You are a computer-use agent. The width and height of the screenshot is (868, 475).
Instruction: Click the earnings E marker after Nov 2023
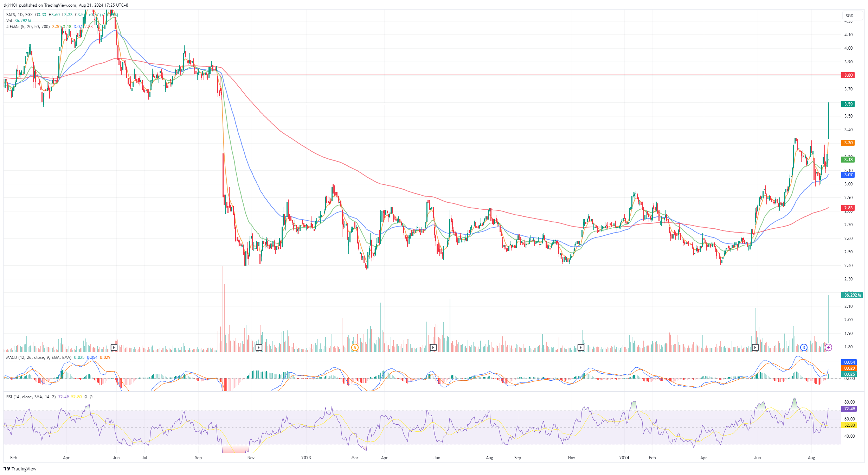pyautogui.click(x=581, y=347)
